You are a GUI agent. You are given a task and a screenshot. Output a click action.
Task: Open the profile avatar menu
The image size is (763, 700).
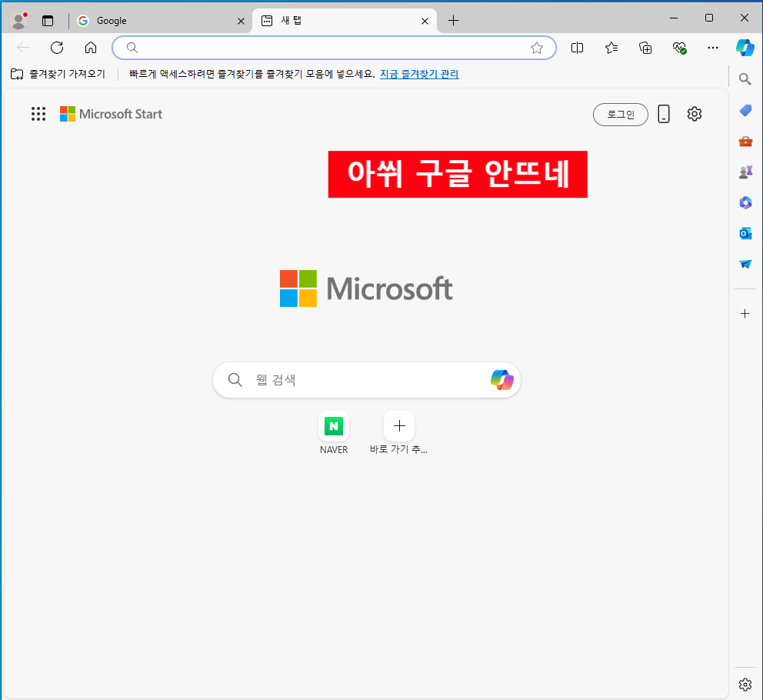(18, 21)
